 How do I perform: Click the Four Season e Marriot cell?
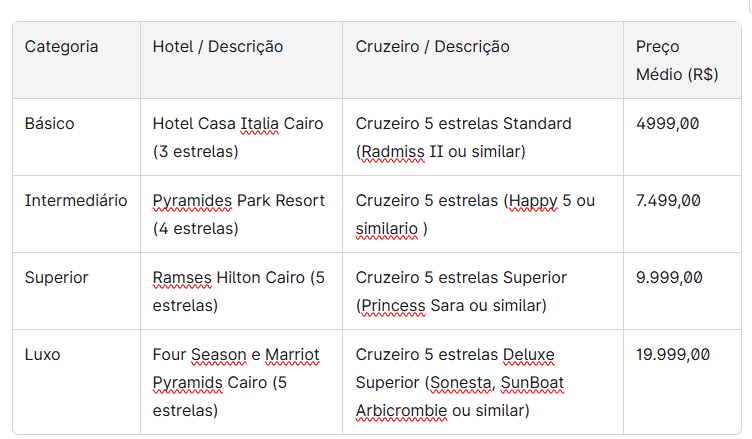tap(237, 382)
